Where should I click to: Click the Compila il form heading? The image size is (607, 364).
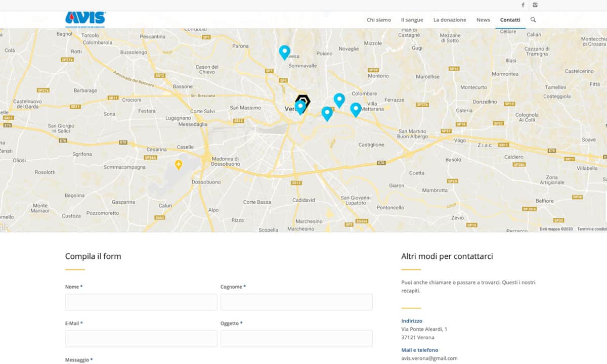point(93,256)
